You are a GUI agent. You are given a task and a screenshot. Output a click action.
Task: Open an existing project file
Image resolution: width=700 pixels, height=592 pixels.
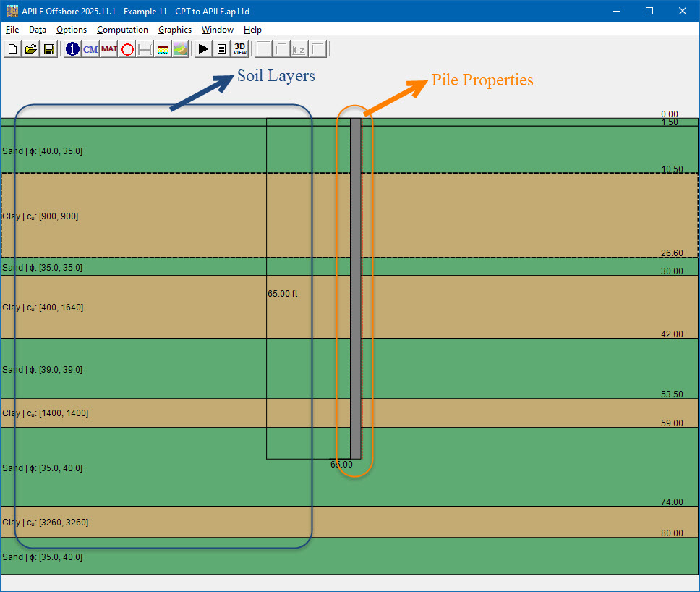click(31, 48)
